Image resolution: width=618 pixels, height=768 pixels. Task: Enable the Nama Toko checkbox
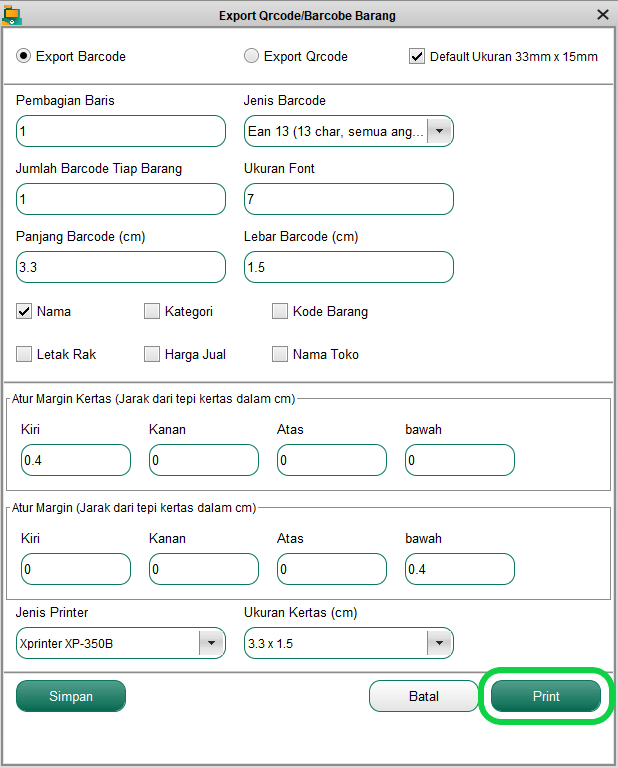click(x=280, y=354)
